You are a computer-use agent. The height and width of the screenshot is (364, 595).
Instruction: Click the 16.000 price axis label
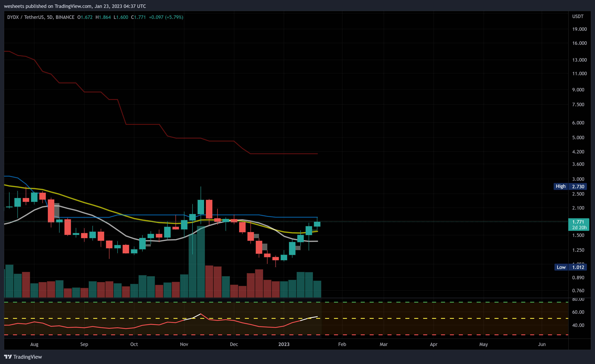click(x=579, y=43)
